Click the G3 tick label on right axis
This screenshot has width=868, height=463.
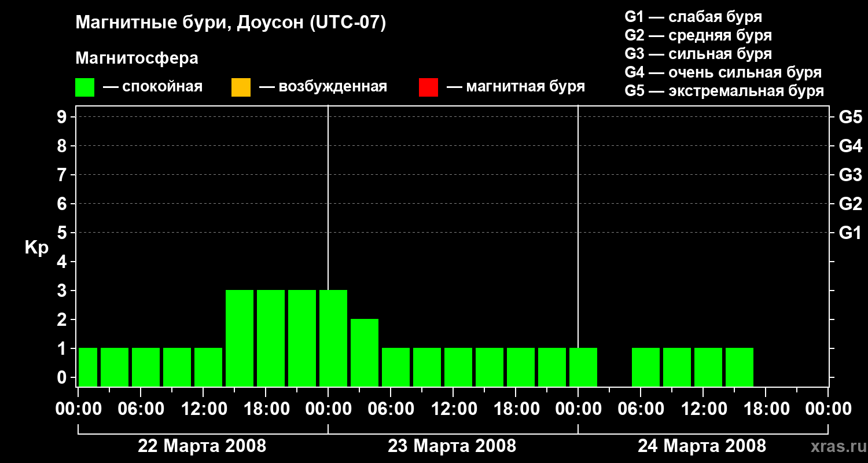[x=851, y=175]
